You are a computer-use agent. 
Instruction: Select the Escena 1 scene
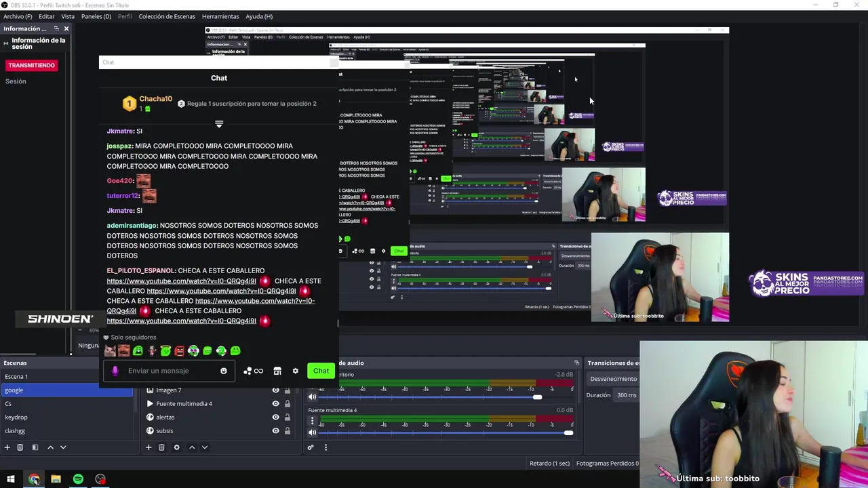pyautogui.click(x=66, y=376)
